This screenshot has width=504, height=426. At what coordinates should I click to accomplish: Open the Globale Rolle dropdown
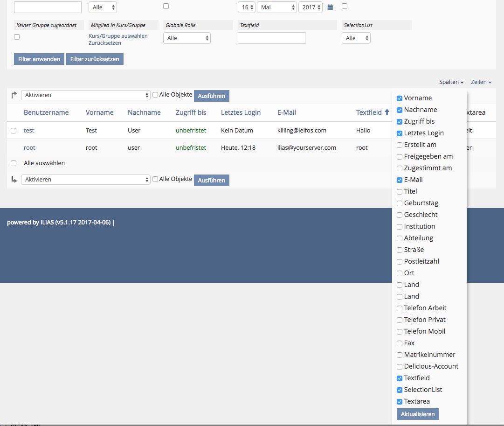click(186, 38)
